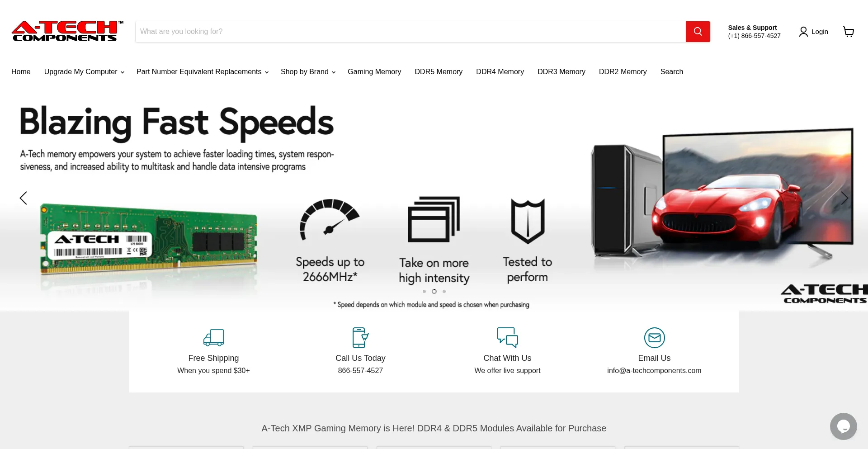This screenshot has width=868, height=449.
Task: Expand Part Number Equivalent Replacements menu
Action: [x=203, y=72]
